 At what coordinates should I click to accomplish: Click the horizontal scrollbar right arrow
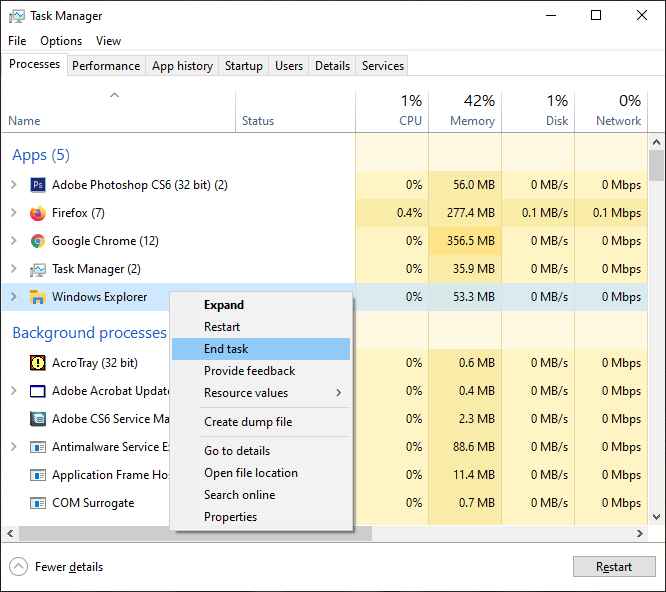(x=640, y=533)
